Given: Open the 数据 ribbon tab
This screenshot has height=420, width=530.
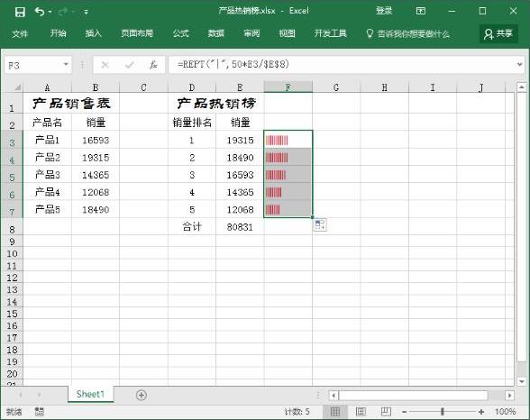Looking at the screenshot, I should click(216, 33).
